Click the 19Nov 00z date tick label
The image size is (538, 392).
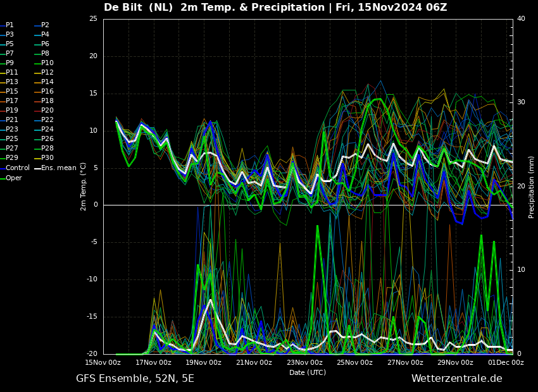point(203,362)
